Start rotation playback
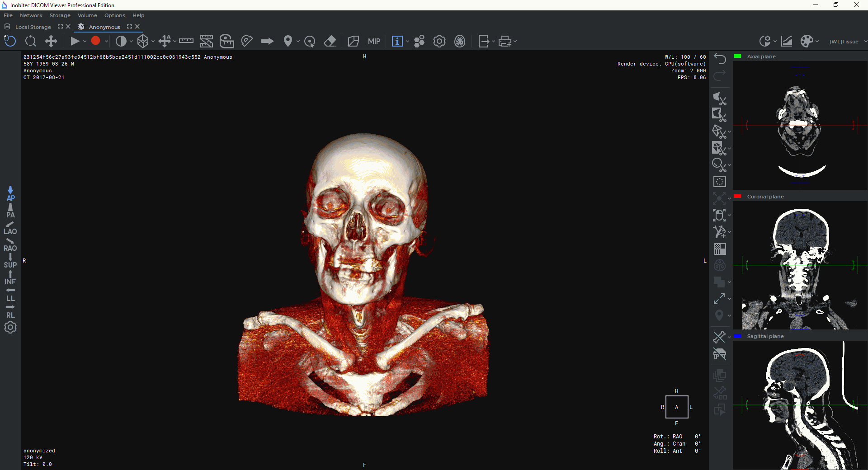The width and height of the screenshot is (868, 470). [x=75, y=41]
